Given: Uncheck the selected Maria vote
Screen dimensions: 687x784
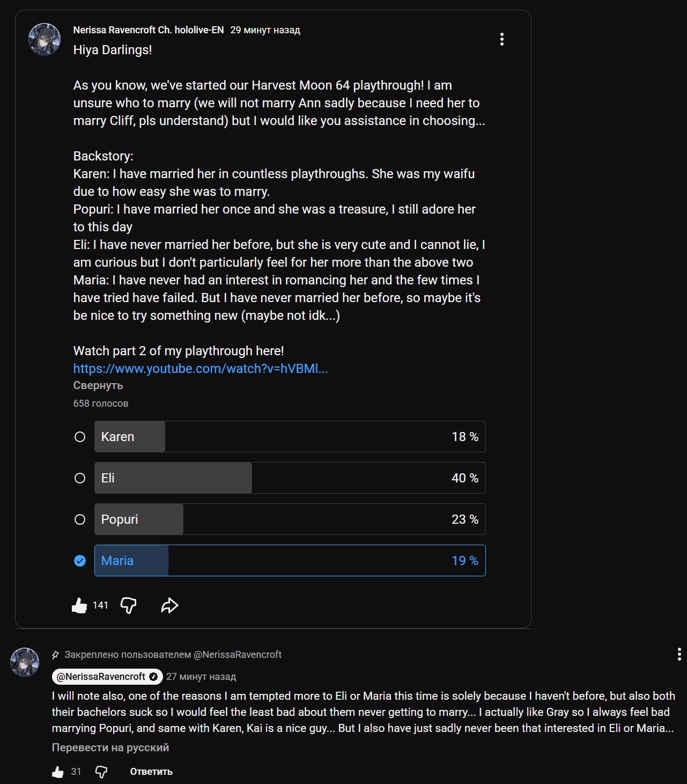Looking at the screenshot, I should point(80,561).
